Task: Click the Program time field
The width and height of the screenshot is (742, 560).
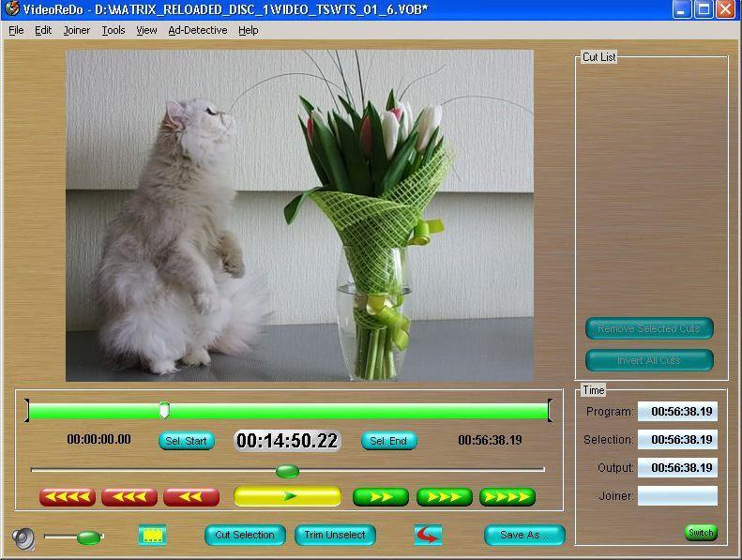Action: (x=677, y=412)
